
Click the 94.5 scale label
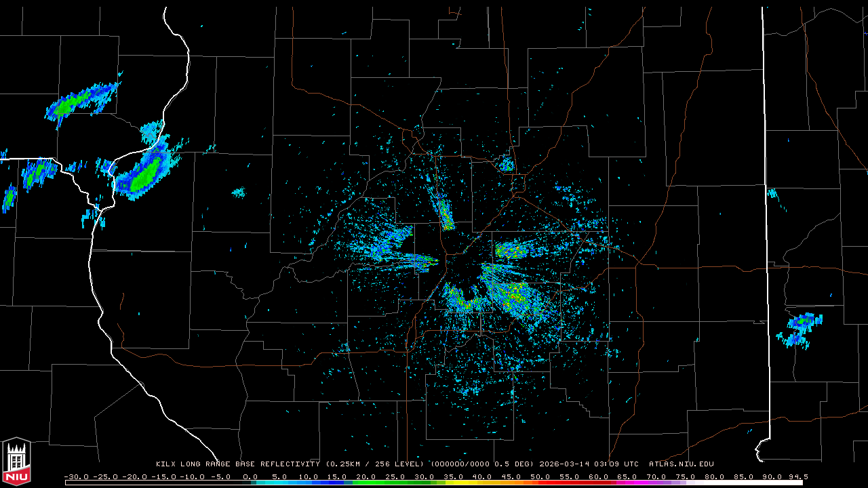coord(798,476)
